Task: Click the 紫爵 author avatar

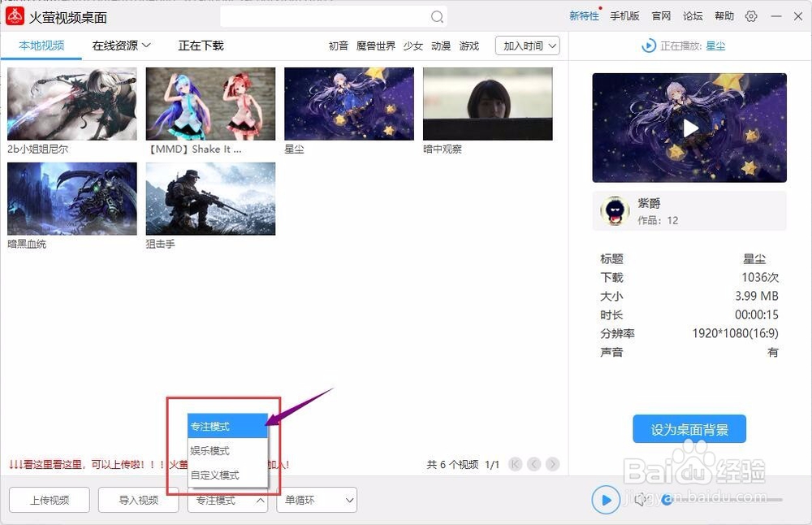Action: (615, 211)
